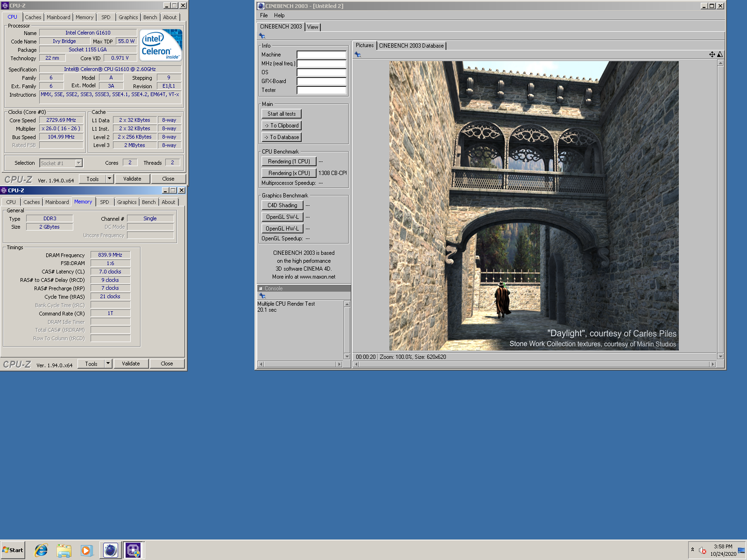Image resolution: width=747 pixels, height=560 pixels.
Task: Click the taskbar clock showing 3:58 PM
Action: (723, 546)
